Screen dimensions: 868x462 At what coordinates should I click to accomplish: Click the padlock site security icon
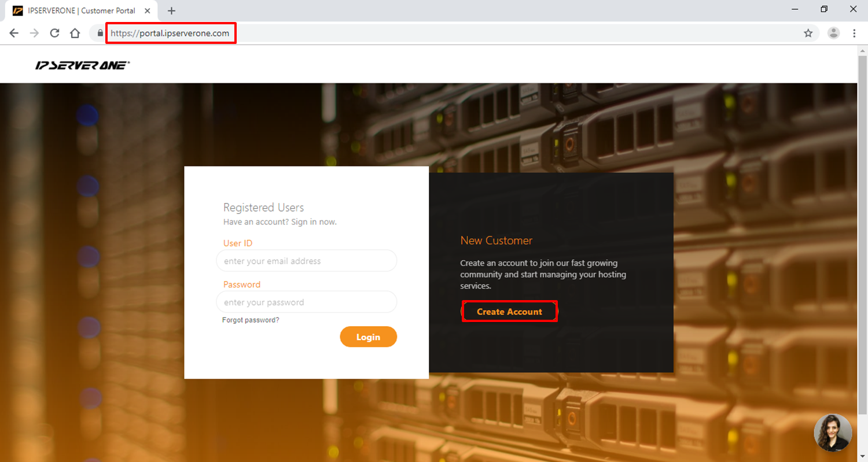pos(101,34)
